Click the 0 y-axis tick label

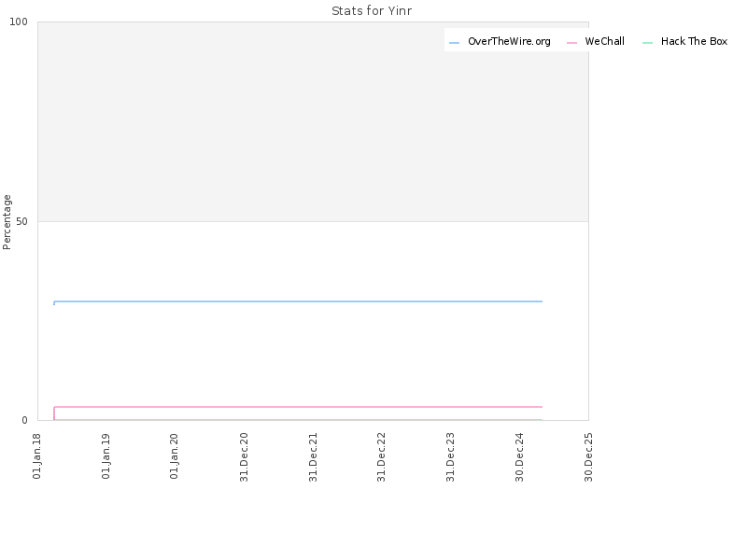pos(25,420)
